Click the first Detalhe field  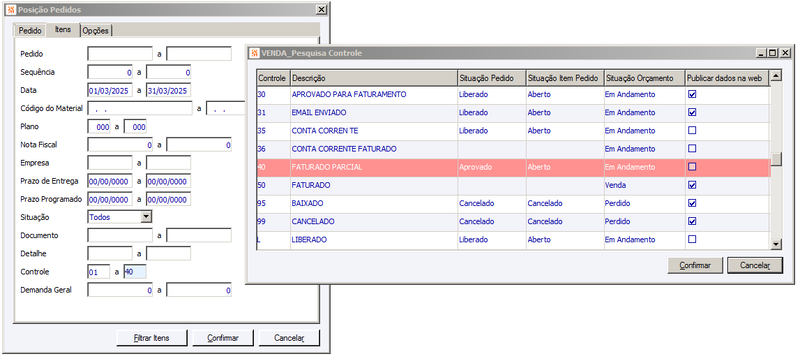[x=110, y=253]
